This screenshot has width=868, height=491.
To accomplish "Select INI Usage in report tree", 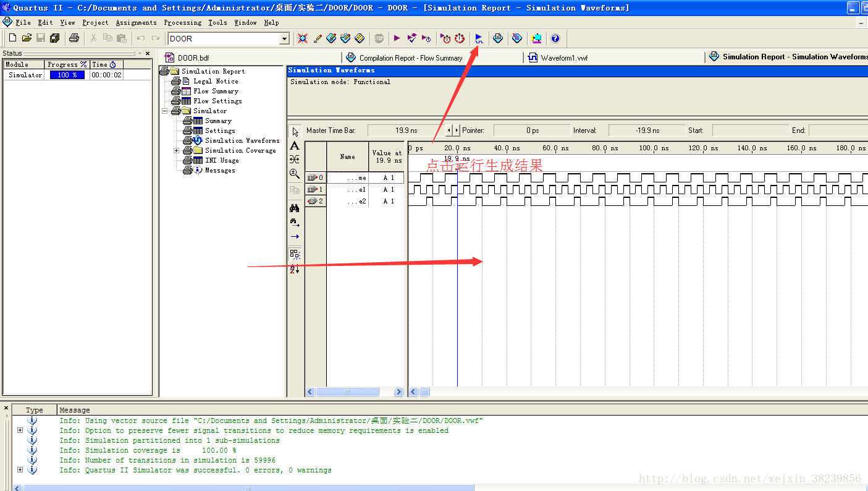I will 222,160.
